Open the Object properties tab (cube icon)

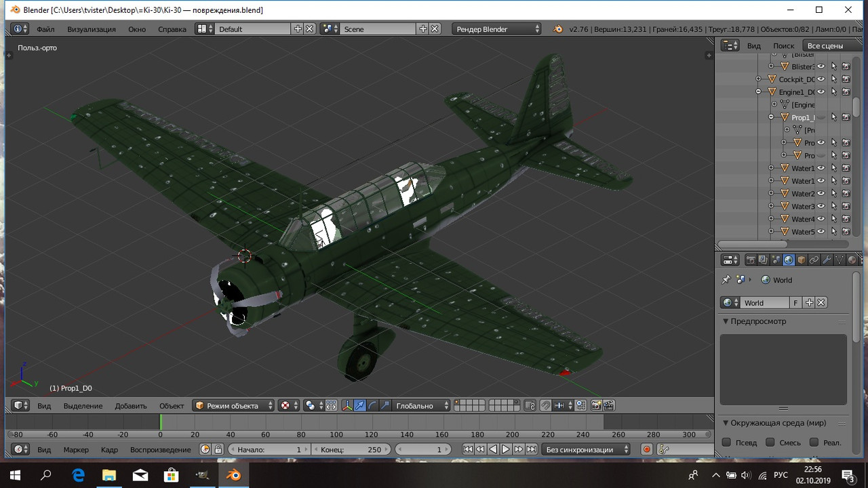click(x=802, y=260)
